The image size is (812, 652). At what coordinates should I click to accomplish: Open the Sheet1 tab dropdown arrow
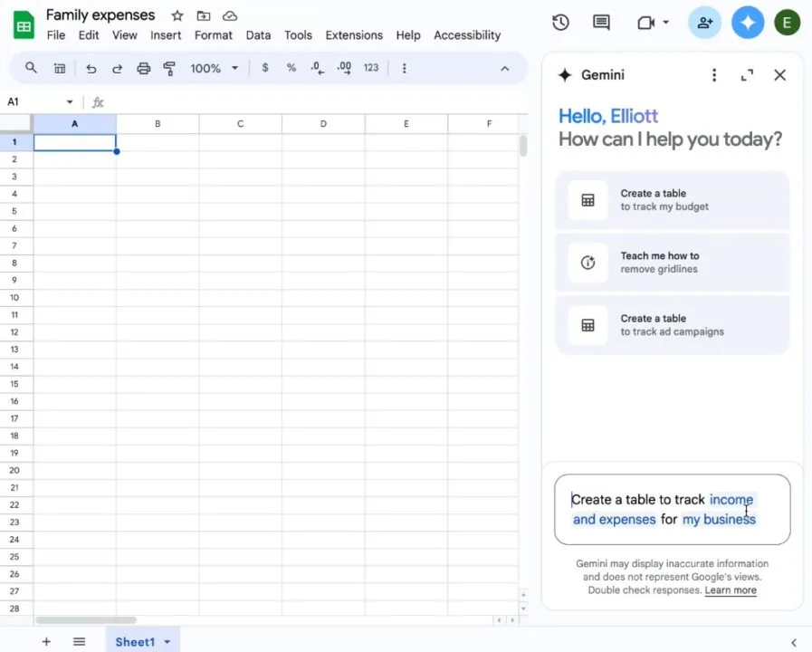click(167, 642)
